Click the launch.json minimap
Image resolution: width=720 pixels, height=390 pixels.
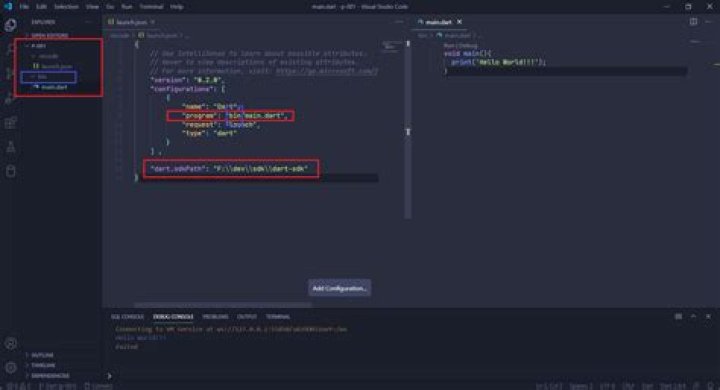(390, 46)
